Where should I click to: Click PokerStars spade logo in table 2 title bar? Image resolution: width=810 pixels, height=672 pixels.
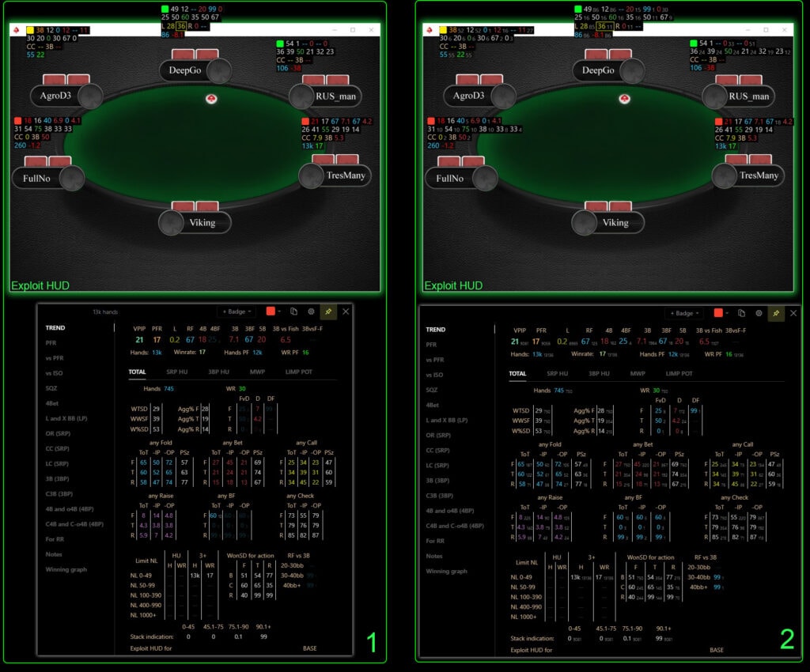pos(430,30)
